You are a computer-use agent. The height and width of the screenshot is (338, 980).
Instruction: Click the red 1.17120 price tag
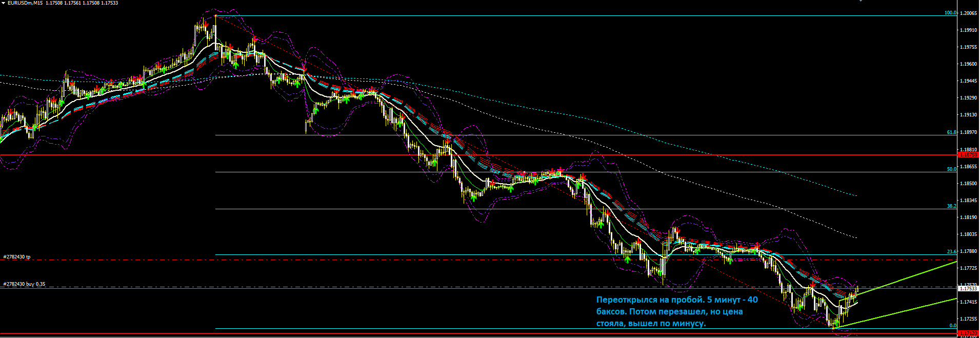click(968, 333)
